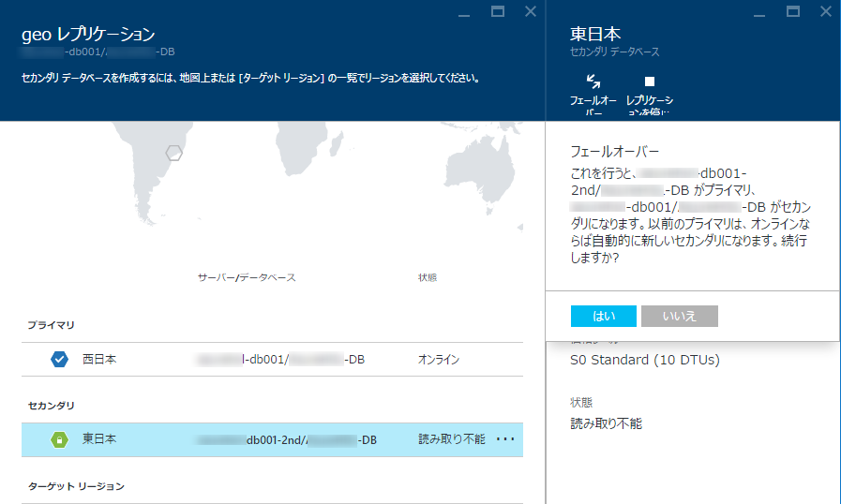Click the stop replication square icon
This screenshot has width=841, height=504.
coord(650,82)
